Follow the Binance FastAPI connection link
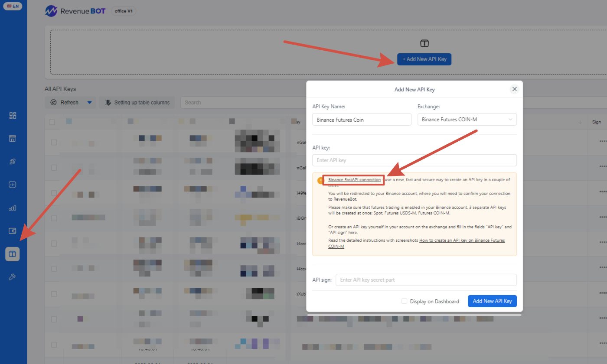607x364 pixels. [x=354, y=179]
